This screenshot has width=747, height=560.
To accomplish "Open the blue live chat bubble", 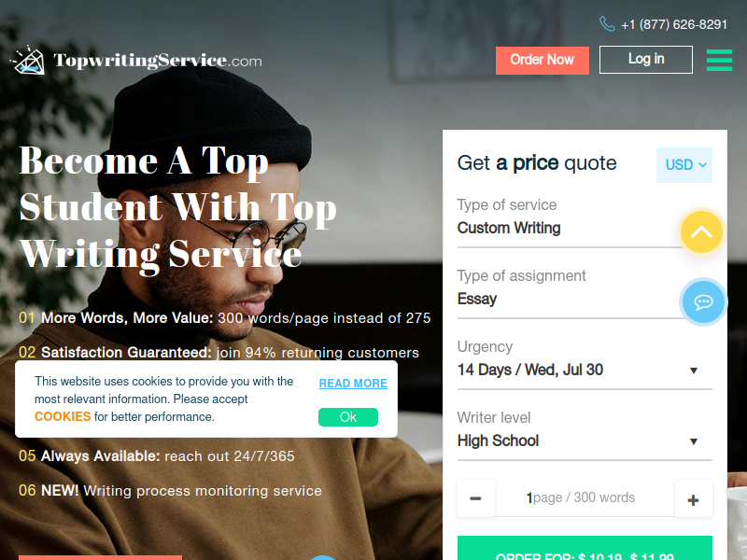I will click(x=703, y=301).
